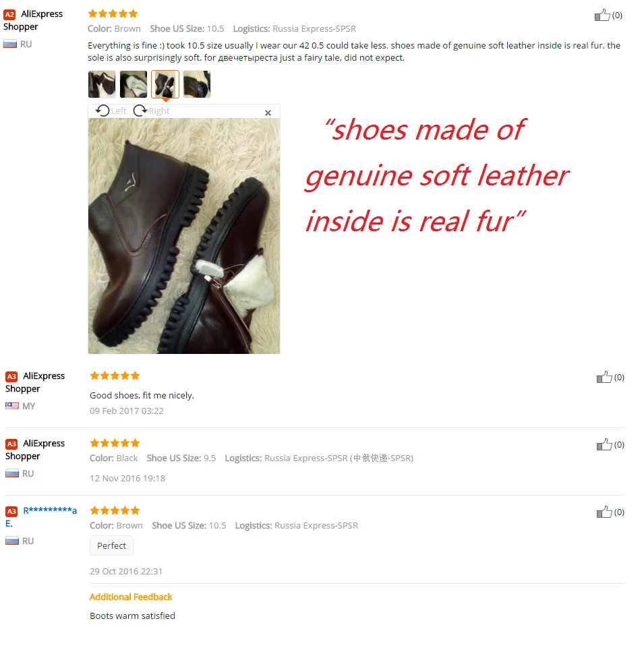
Task: Click the 'Perfect' review tag
Action: 111,545
